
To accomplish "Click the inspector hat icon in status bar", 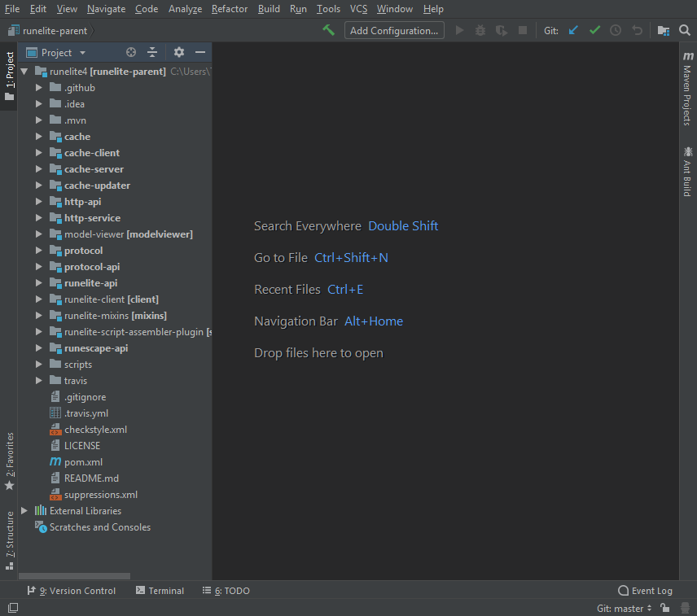I will 685,608.
